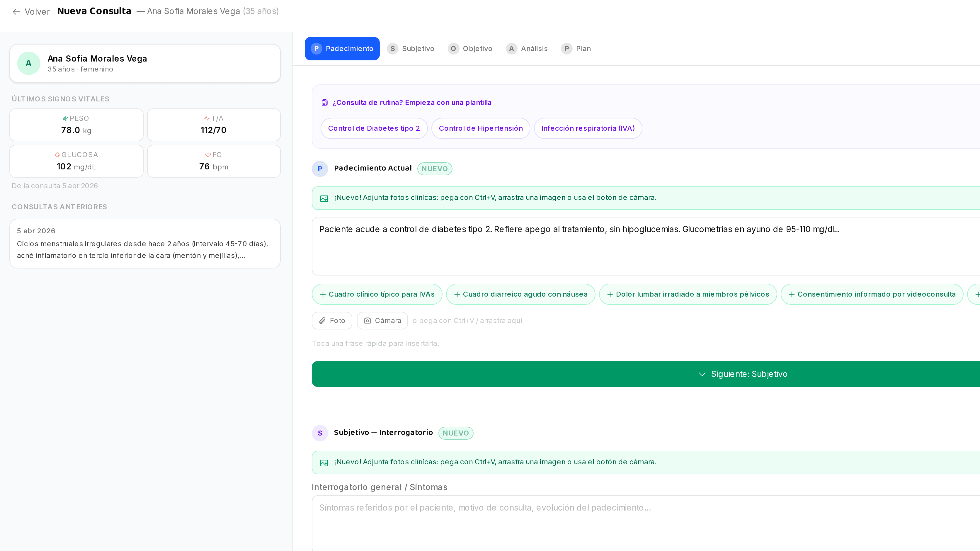Click the FC 76 bpm vital card
Screen dimensions: 980x551
point(214,161)
